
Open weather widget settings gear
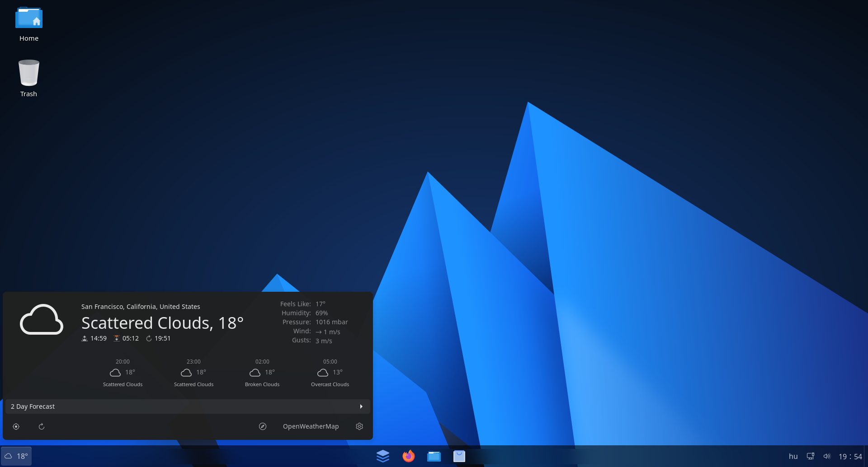click(359, 426)
